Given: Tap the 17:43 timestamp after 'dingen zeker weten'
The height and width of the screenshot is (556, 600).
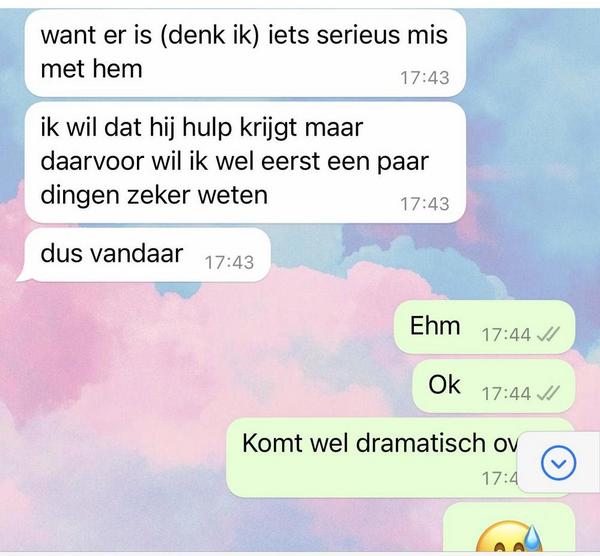Looking at the screenshot, I should 424,204.
